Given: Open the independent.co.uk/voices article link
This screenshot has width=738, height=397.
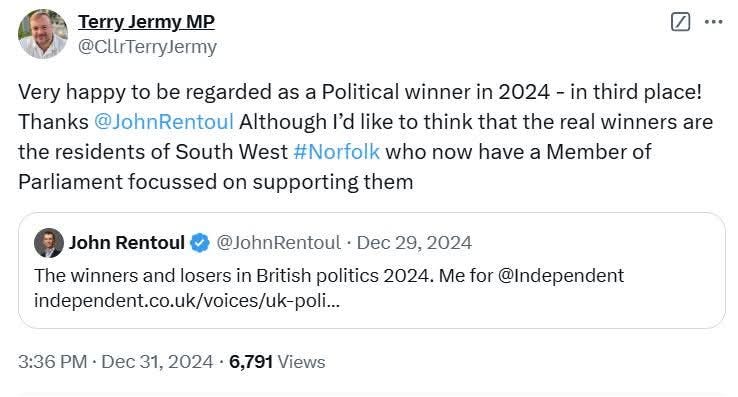Looking at the screenshot, I should click(x=186, y=300).
